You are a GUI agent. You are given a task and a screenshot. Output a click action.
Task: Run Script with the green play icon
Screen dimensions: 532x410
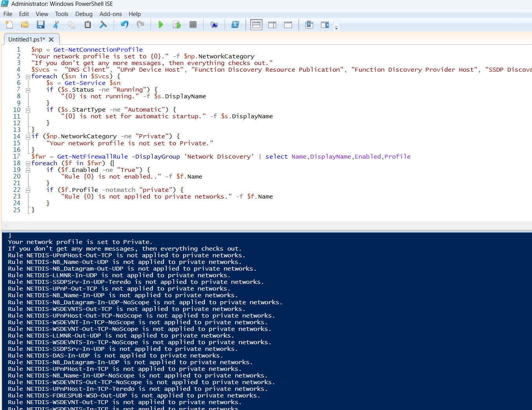click(x=161, y=25)
